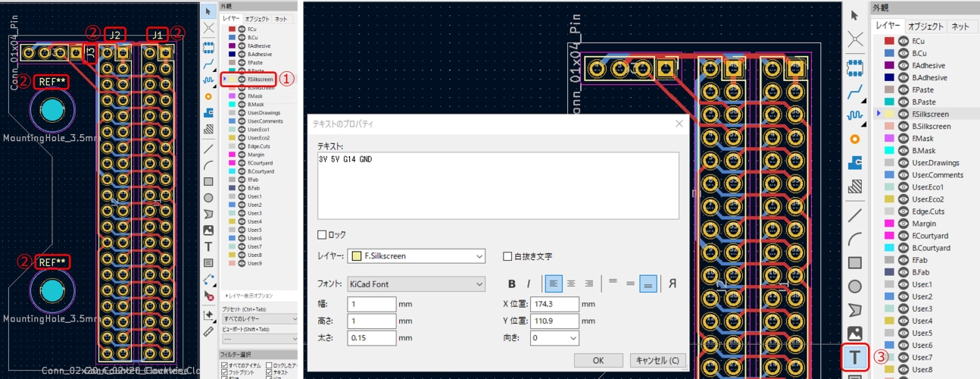Toggle bold in the text properties dialog
The height and width of the screenshot is (379, 980).
[x=512, y=283]
